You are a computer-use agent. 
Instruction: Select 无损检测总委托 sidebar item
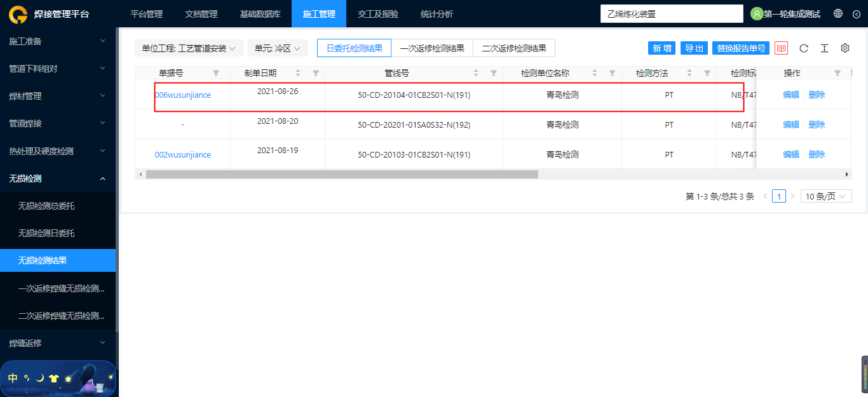tap(58, 206)
